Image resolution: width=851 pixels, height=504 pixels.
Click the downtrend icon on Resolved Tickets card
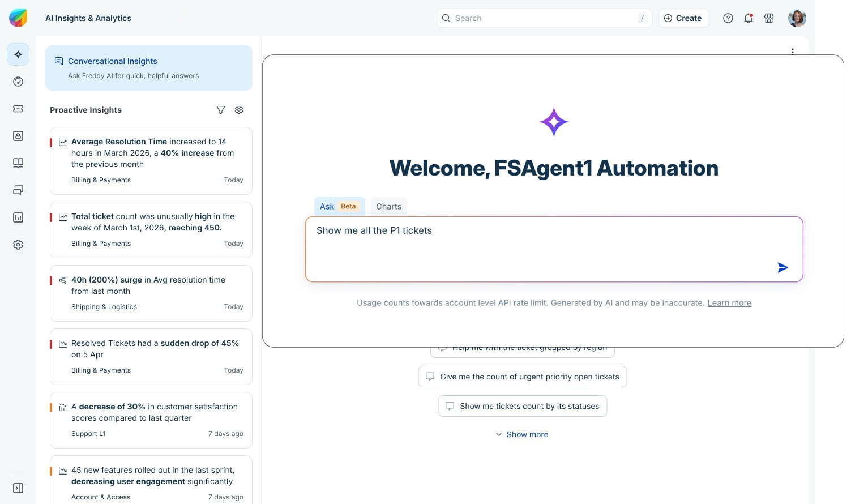coord(63,344)
